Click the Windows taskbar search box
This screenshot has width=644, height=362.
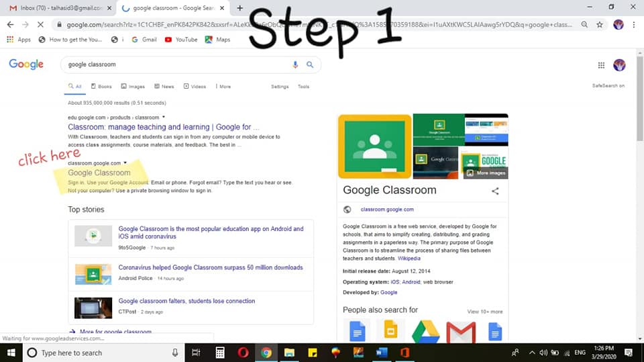(x=103, y=353)
